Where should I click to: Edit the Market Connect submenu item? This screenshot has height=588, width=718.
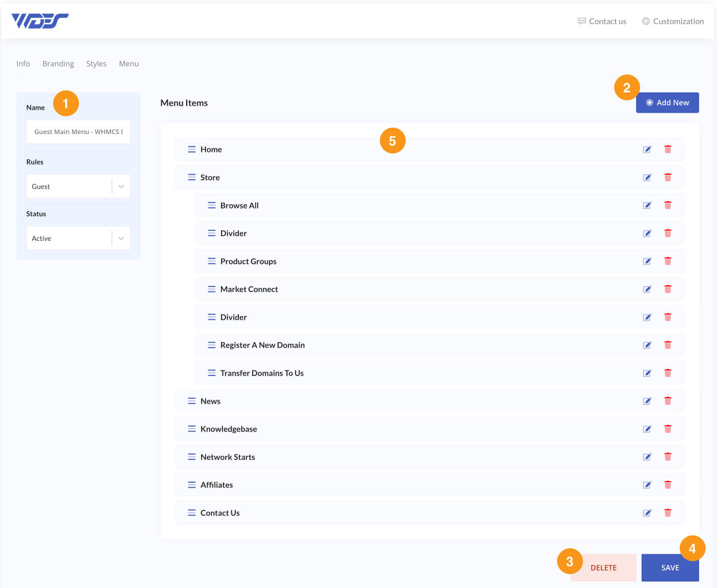tap(647, 289)
